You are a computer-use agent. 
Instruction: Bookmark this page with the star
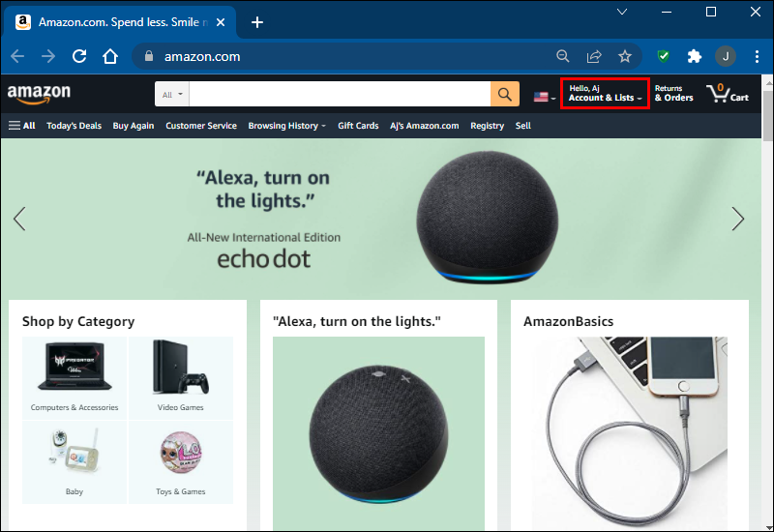click(x=625, y=56)
